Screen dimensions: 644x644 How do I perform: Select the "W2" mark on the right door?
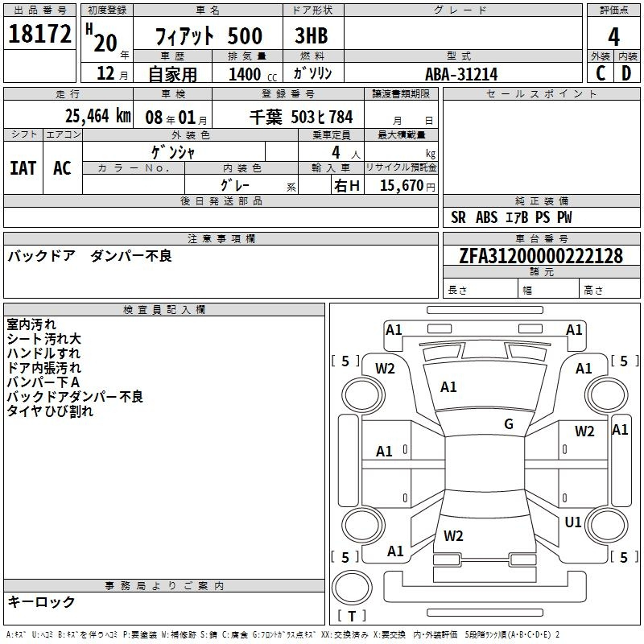(584, 431)
